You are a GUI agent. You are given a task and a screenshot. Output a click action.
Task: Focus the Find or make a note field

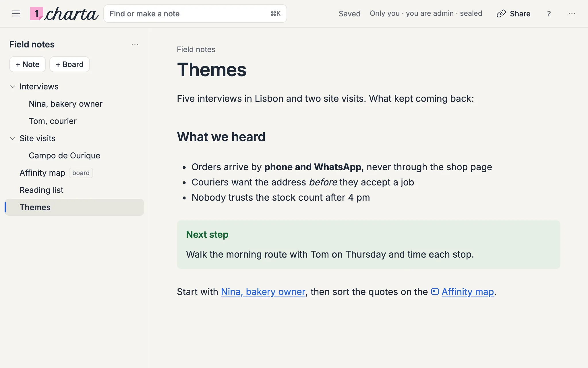195,14
